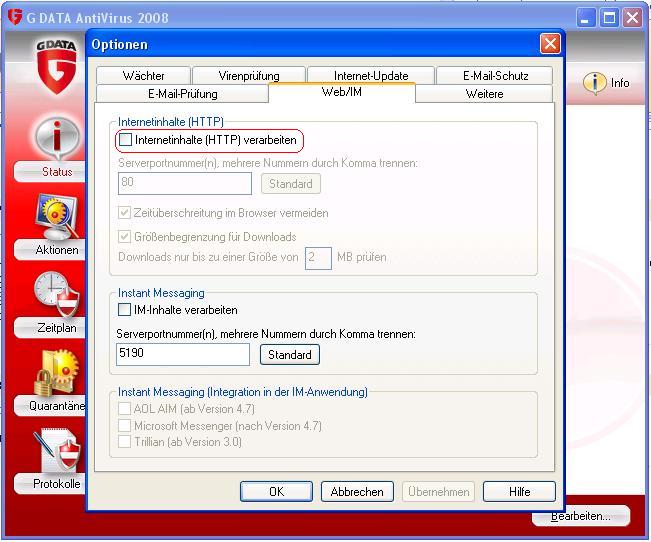Click the Internetinhalte (HTTP) group heading

[x=171, y=122]
